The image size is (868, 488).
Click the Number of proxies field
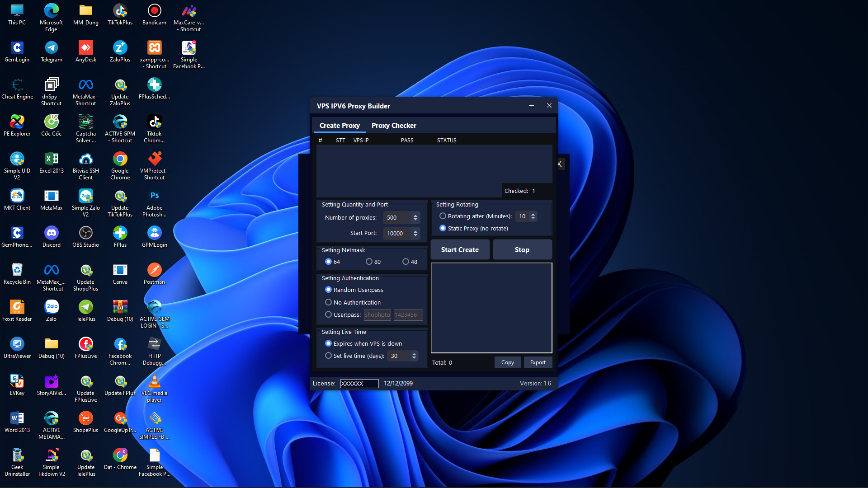click(x=397, y=218)
